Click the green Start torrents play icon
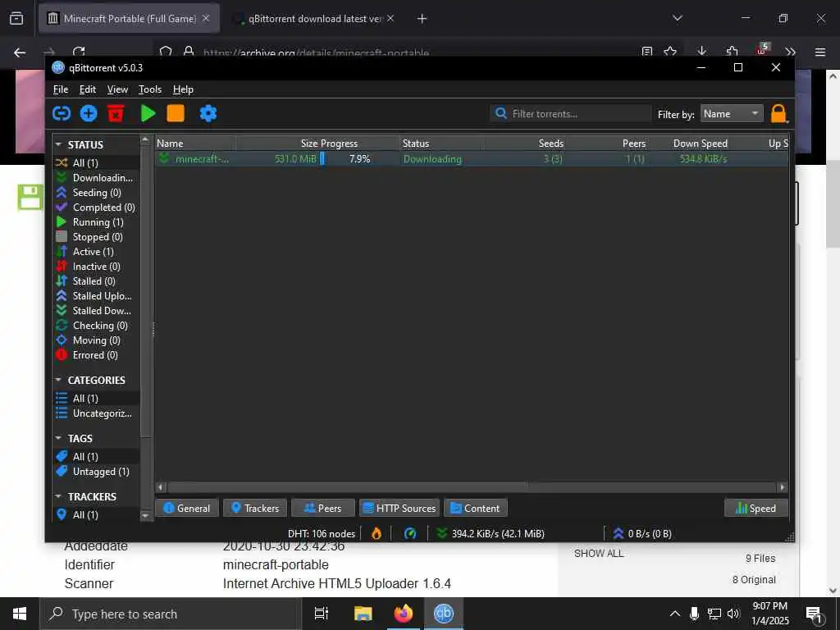The image size is (840, 630). (148, 113)
